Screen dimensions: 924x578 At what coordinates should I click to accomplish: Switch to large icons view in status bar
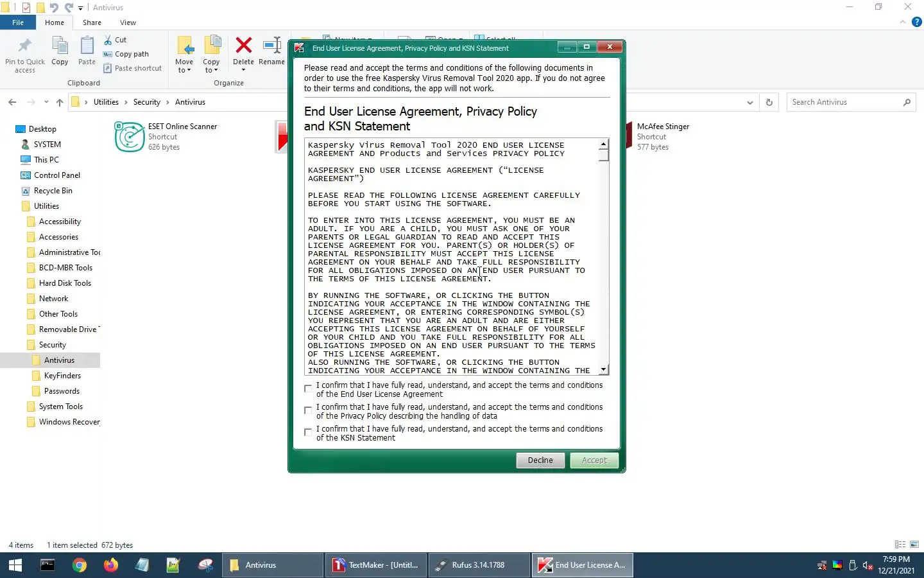coord(914,545)
